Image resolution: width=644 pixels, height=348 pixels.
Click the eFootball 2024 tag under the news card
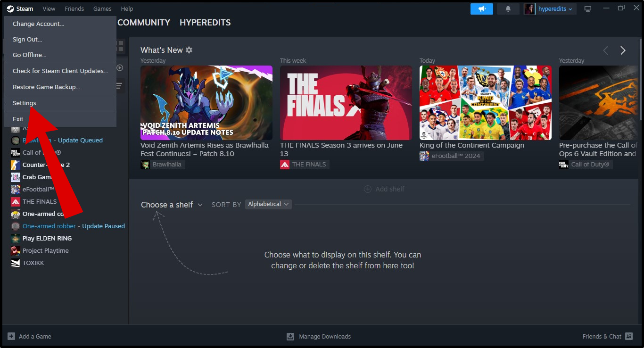[x=452, y=156]
